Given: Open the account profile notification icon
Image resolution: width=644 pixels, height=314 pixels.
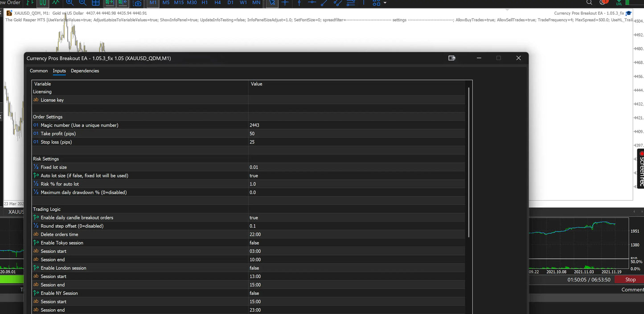Looking at the screenshot, I should coord(604,2).
